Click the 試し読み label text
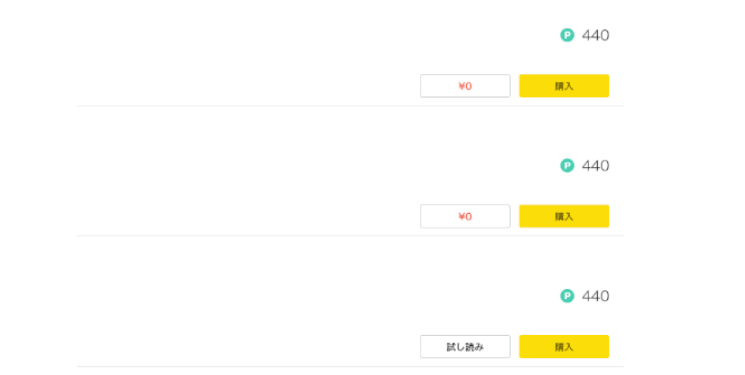 pyautogui.click(x=465, y=347)
